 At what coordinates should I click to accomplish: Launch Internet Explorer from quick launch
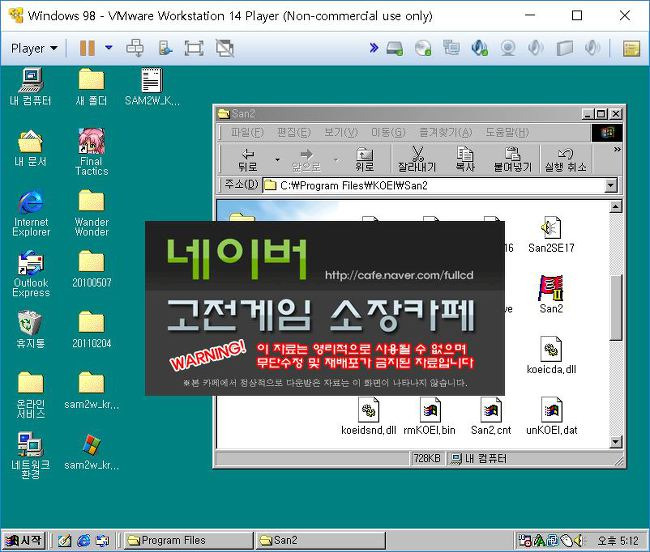coord(84,540)
